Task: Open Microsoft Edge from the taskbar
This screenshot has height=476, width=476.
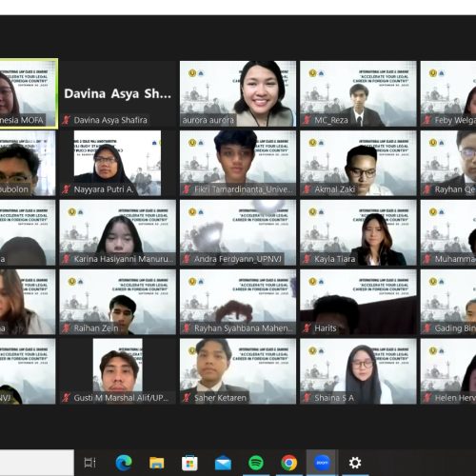Action: (x=124, y=463)
